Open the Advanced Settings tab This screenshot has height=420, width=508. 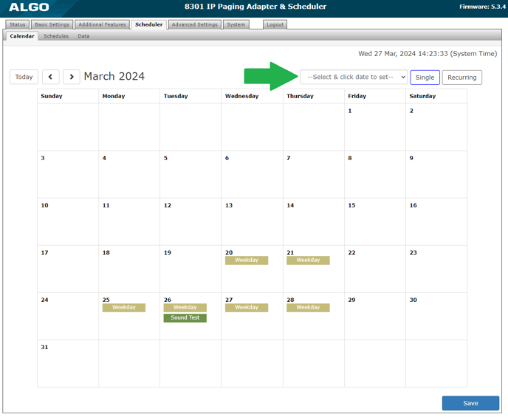pos(194,24)
